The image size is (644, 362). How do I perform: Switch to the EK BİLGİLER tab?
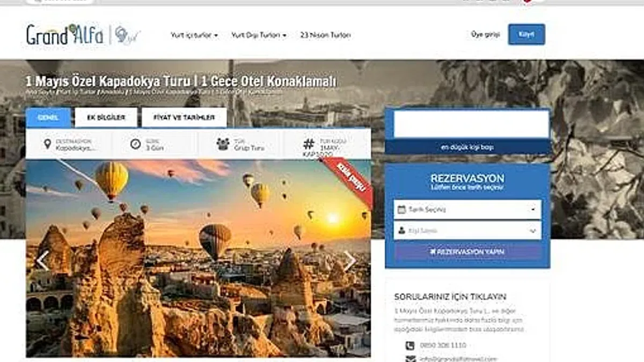tap(106, 117)
